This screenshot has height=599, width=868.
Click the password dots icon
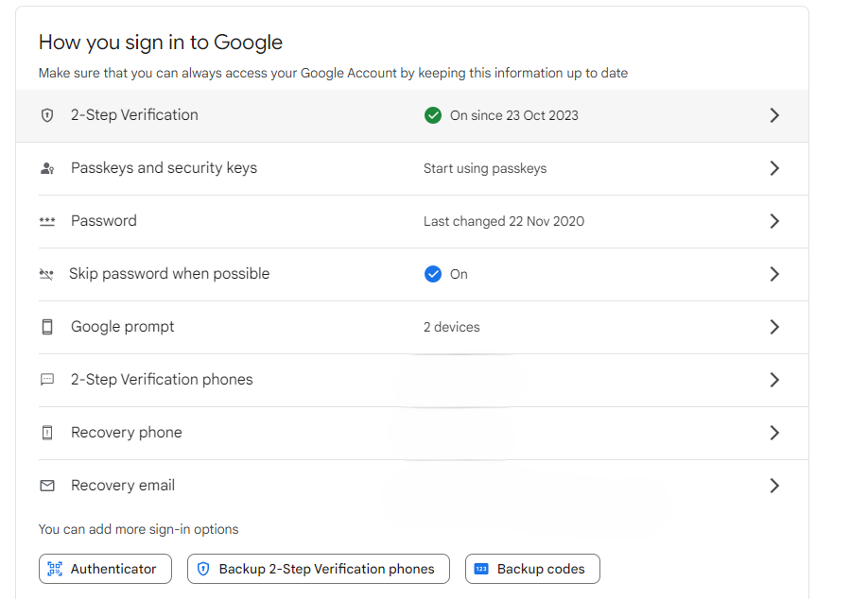point(47,221)
